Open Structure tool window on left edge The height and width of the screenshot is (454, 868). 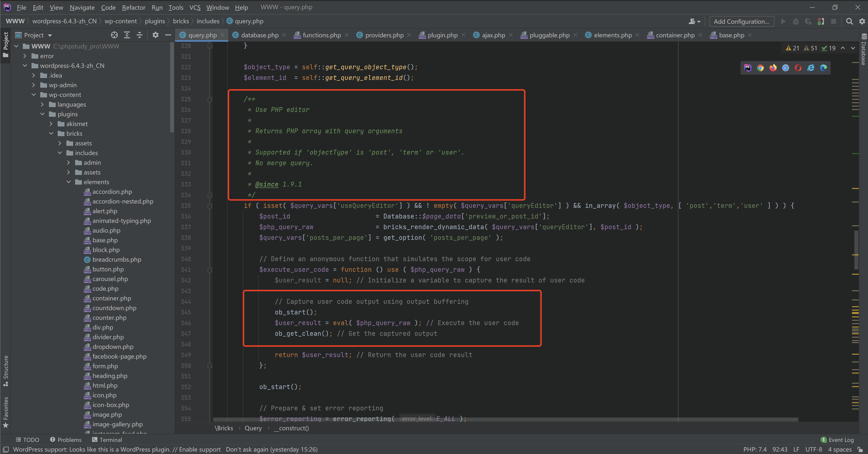point(5,370)
